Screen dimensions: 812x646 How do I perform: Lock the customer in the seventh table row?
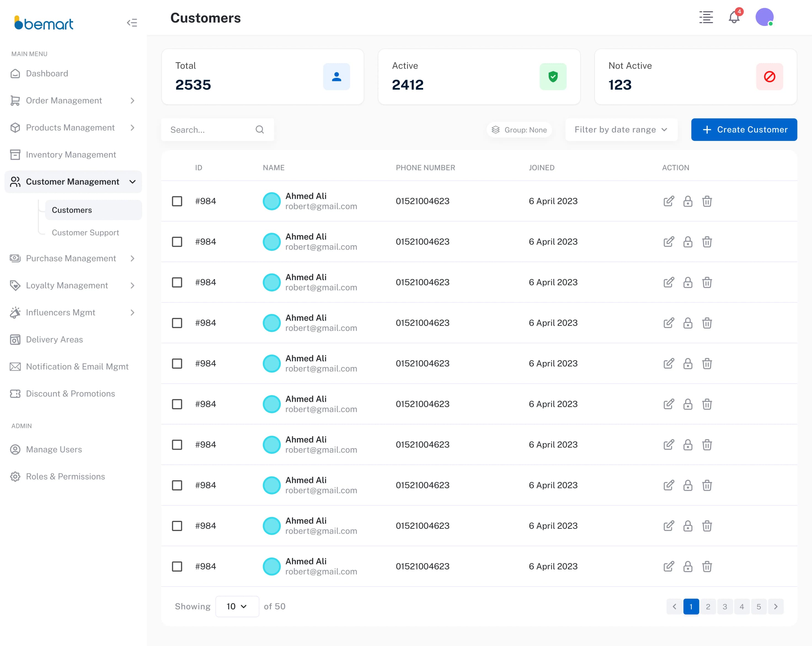click(688, 445)
